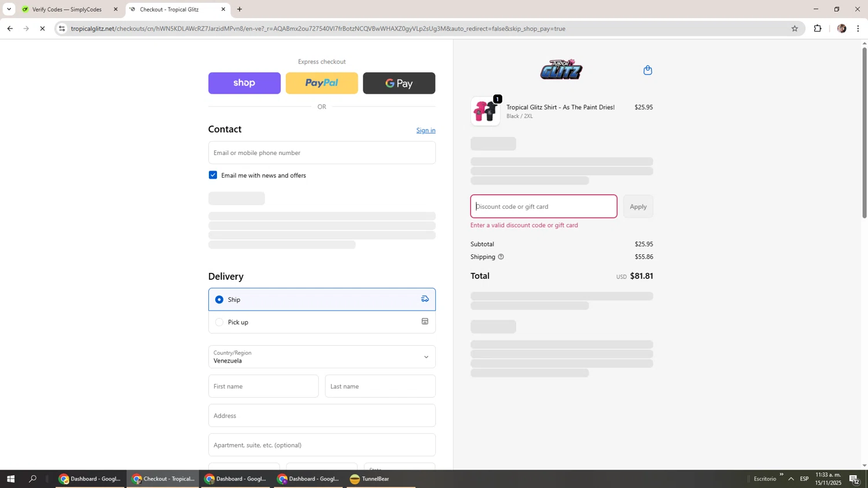Screen dimensions: 868x488
Task: Switch to Verify Codes — SimplyCodes tab
Action: pos(67,9)
